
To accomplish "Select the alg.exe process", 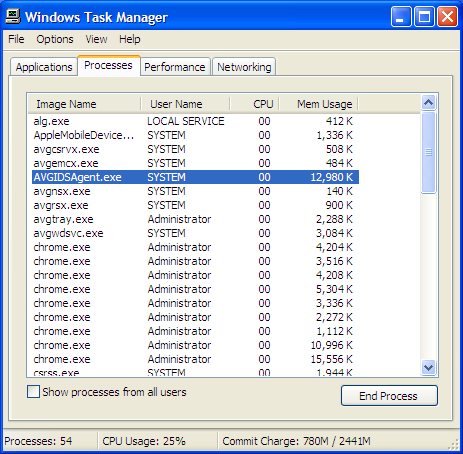I will (x=195, y=121).
